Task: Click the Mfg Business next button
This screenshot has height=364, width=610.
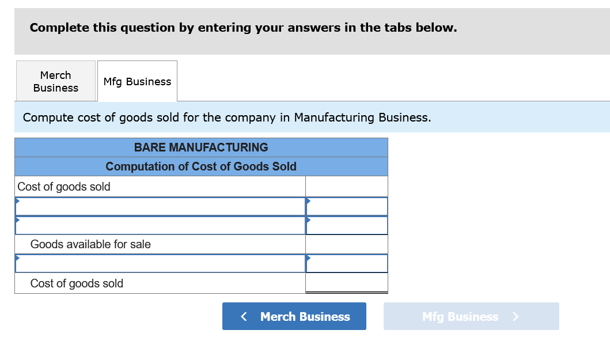Action: [471, 316]
